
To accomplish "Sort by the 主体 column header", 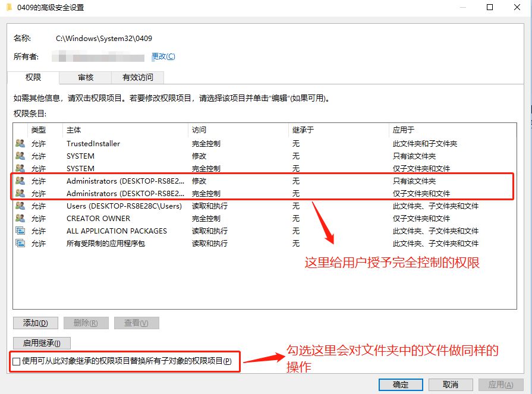I will (x=74, y=130).
